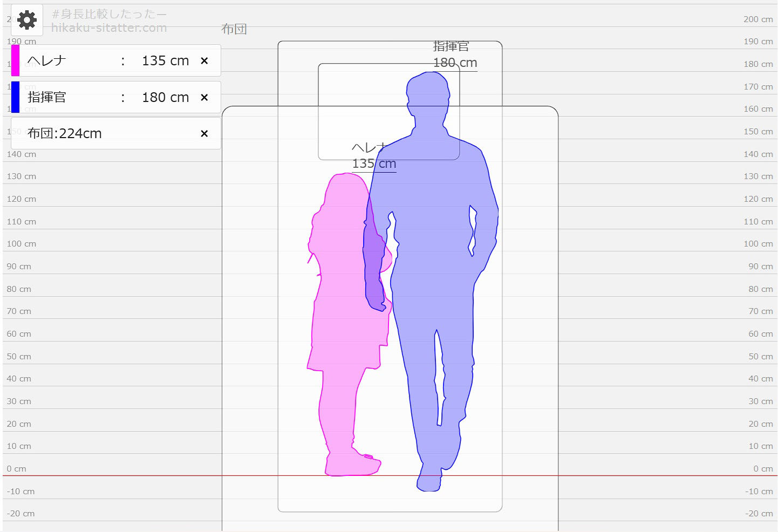Click the #身長比較したったー hashtag text
778x532 pixels.
click(x=109, y=14)
